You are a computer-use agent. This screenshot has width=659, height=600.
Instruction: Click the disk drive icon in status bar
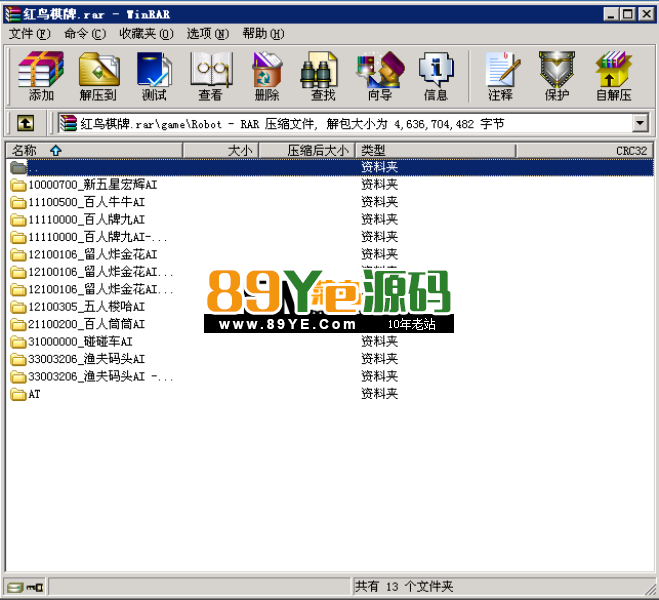click(x=15, y=587)
